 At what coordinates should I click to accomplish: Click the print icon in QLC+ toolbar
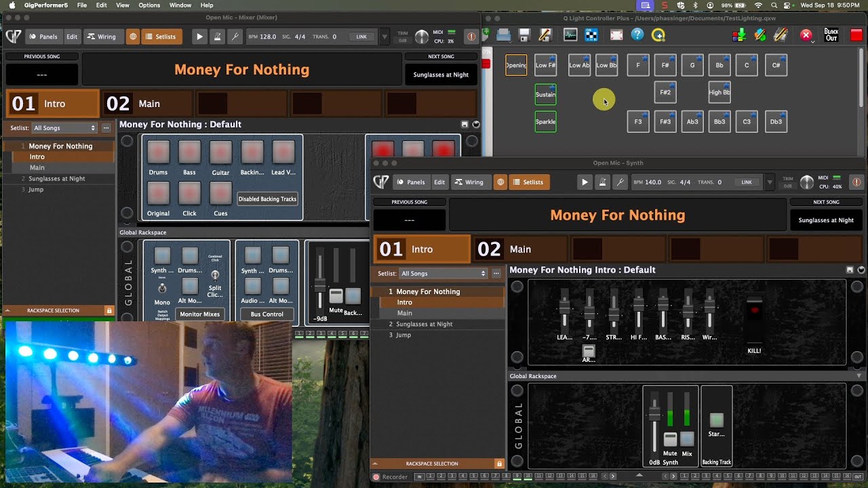coord(504,35)
